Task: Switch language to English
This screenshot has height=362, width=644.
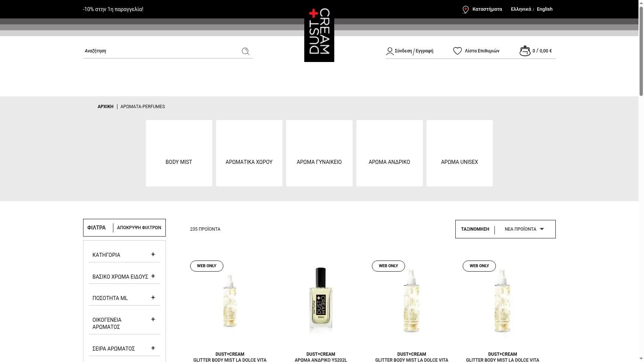Action: [544, 9]
